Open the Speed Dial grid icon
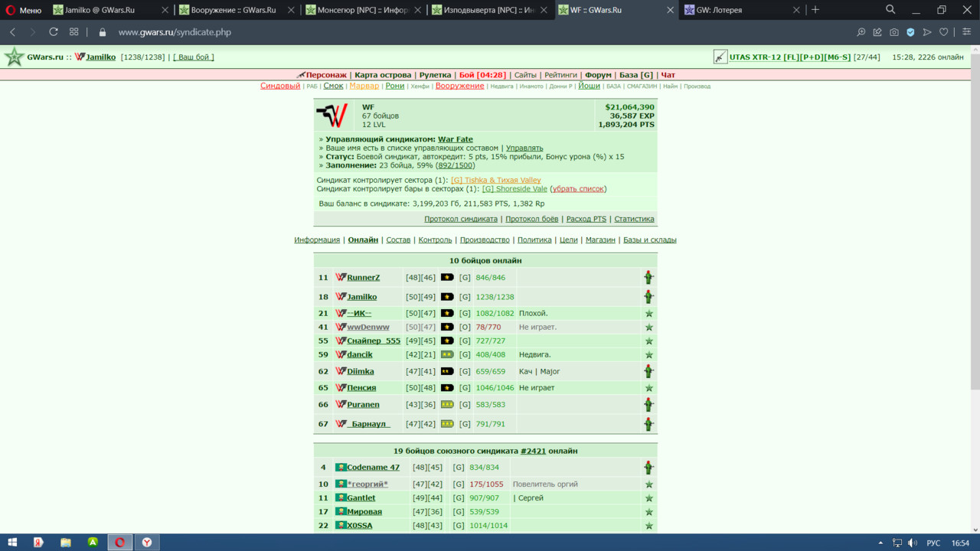 (x=73, y=32)
